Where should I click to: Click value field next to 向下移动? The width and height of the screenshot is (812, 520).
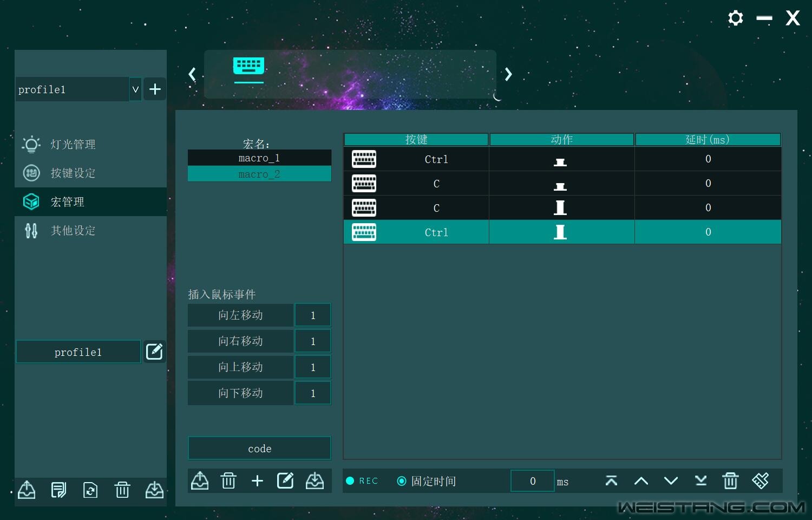click(313, 393)
